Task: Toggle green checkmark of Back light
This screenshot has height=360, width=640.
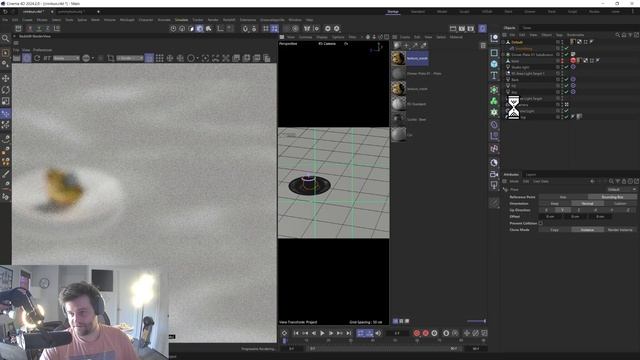Action: (x=567, y=80)
